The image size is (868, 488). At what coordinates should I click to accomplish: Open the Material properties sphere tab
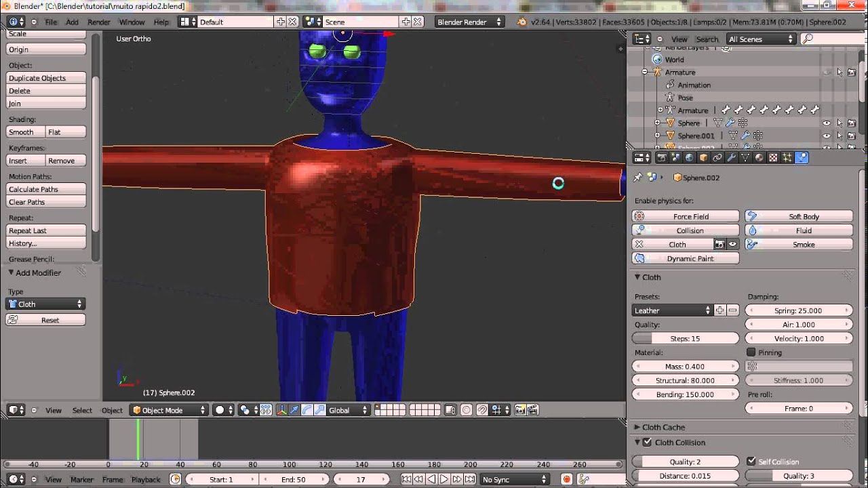(x=759, y=158)
